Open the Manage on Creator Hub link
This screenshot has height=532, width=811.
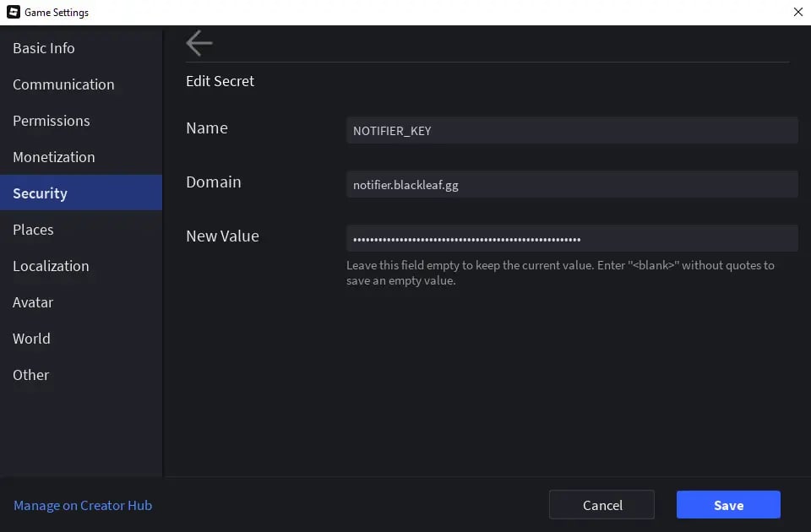pyautogui.click(x=83, y=505)
